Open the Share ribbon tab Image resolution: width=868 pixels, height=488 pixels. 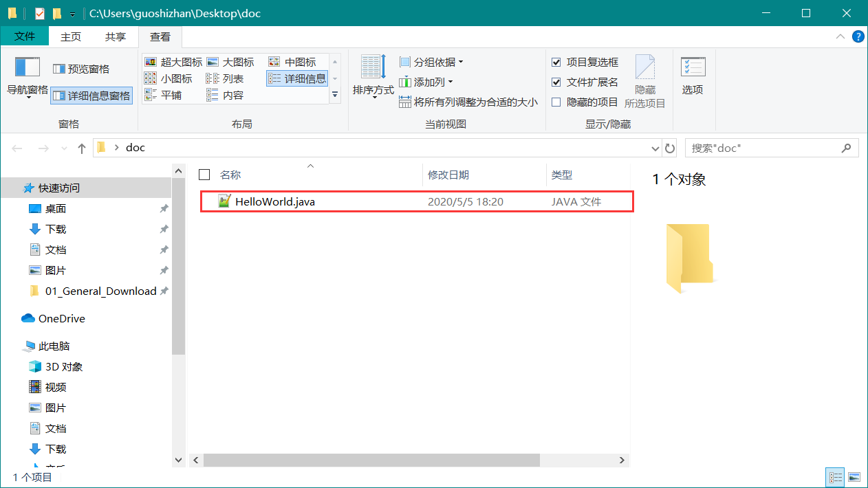point(115,36)
